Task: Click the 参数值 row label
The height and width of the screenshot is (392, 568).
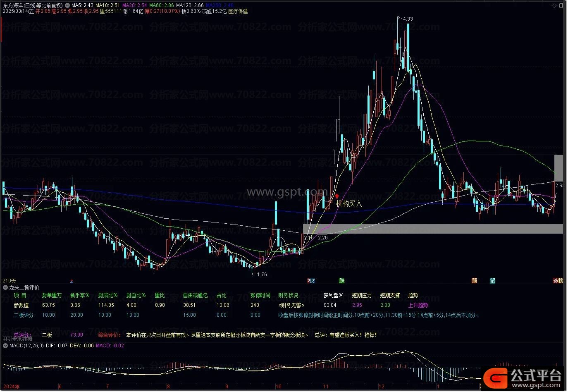Action: click(x=21, y=305)
